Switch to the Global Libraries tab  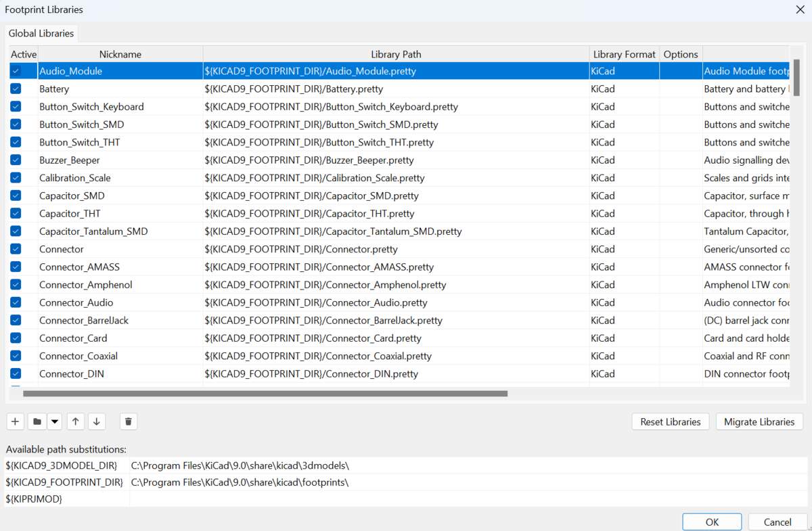click(x=41, y=32)
